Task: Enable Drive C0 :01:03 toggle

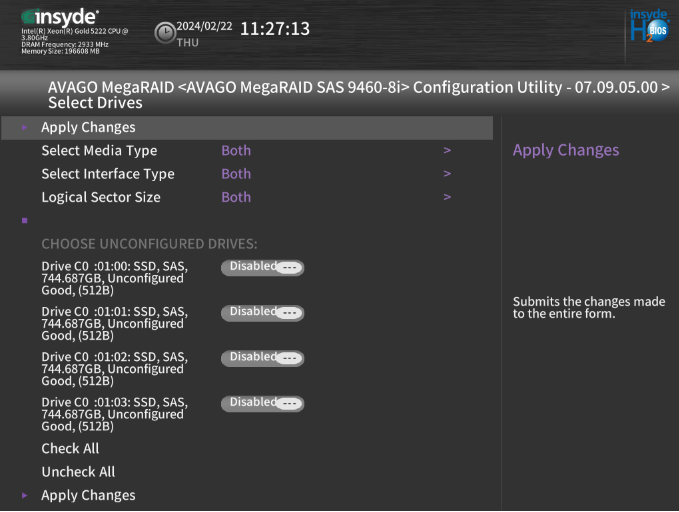Action: tap(262, 403)
